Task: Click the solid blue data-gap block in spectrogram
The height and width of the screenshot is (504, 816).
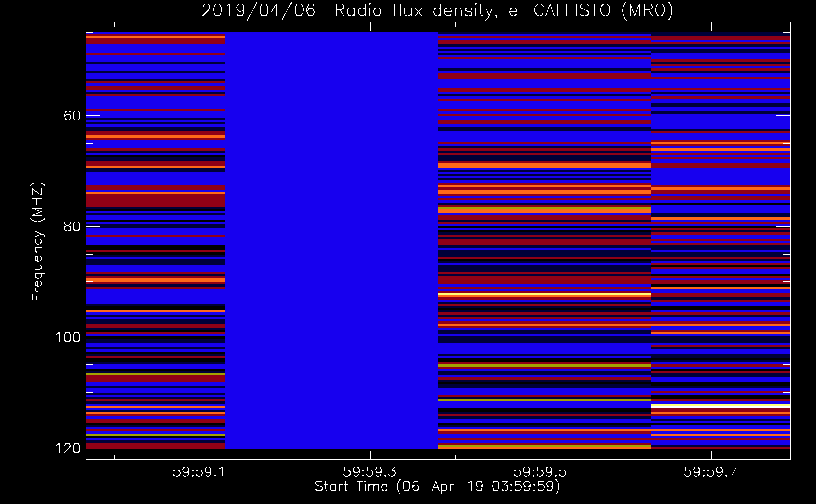Action: 331,240
